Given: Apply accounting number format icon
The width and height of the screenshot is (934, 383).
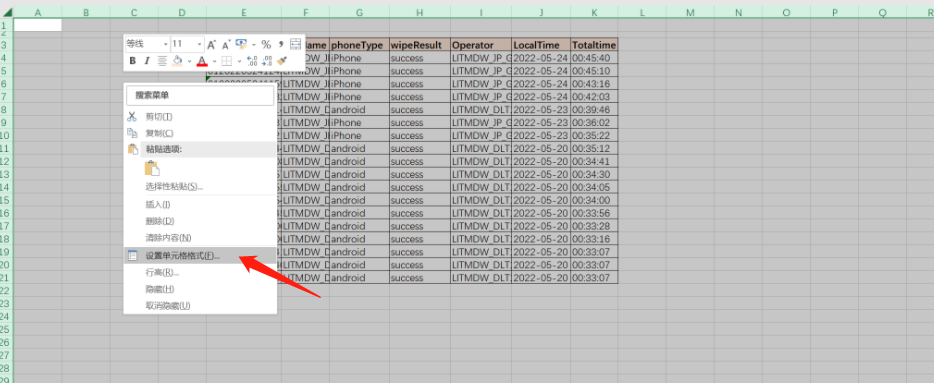Looking at the screenshot, I should point(241,44).
